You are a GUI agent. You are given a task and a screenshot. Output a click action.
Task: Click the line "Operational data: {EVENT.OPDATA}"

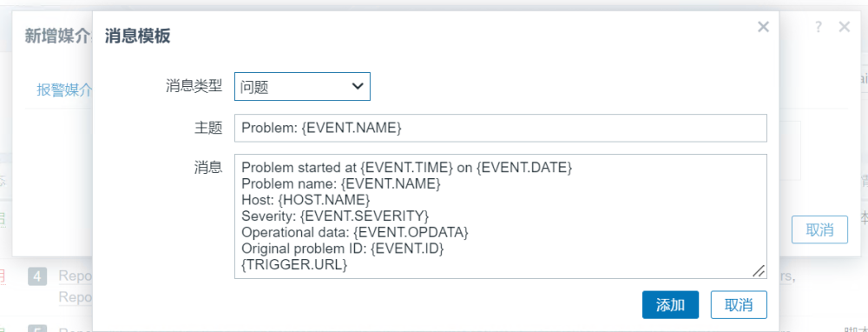click(355, 232)
